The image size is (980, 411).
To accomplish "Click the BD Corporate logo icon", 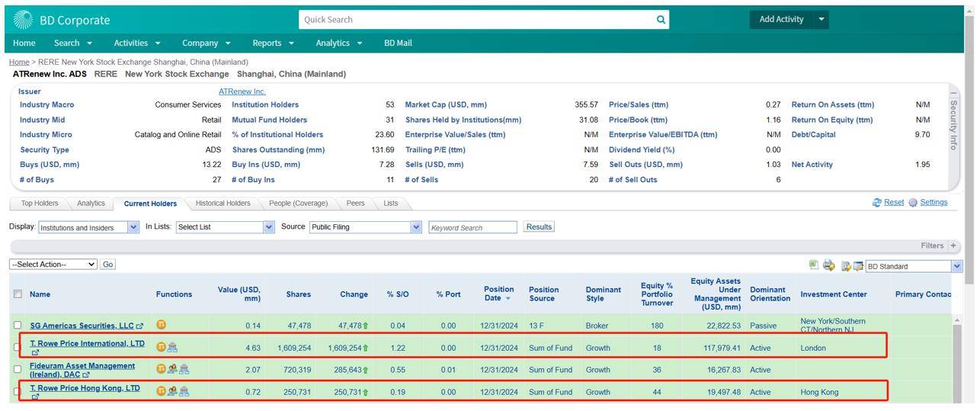I will click(22, 20).
